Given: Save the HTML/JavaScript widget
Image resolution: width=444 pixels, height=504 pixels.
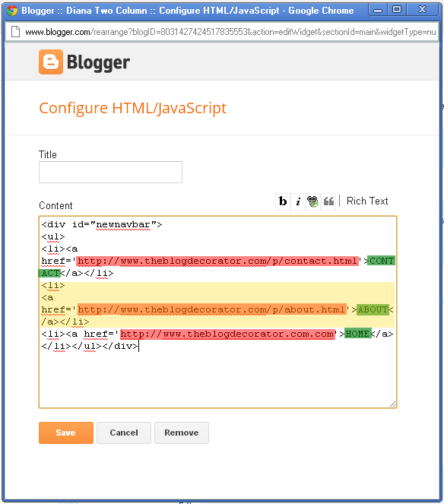Looking at the screenshot, I should pyautogui.click(x=66, y=433).
